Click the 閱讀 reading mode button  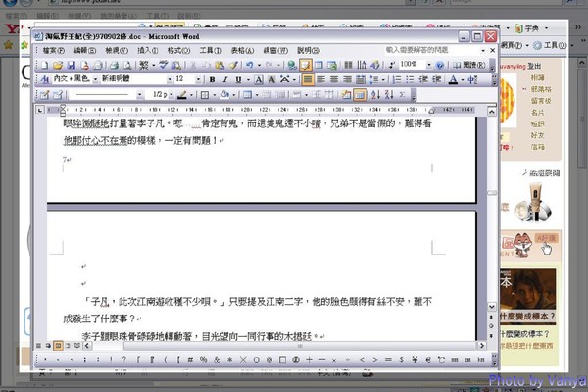click(469, 66)
